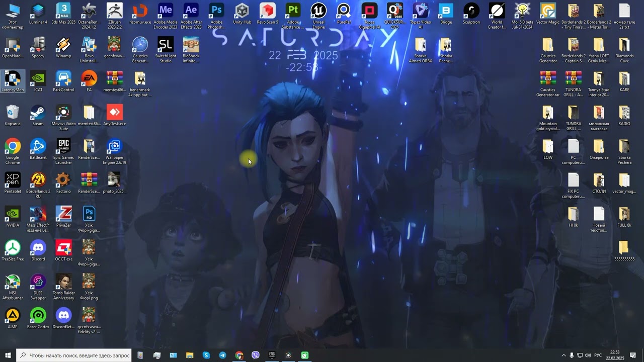Open the Windows Start menu

pyautogui.click(x=8, y=355)
